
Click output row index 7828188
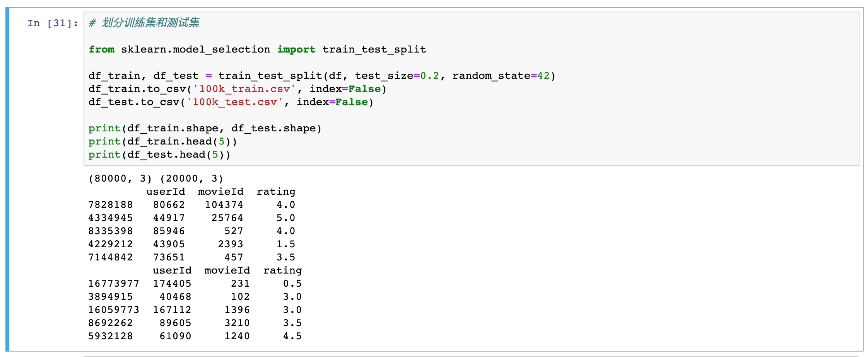click(110, 205)
